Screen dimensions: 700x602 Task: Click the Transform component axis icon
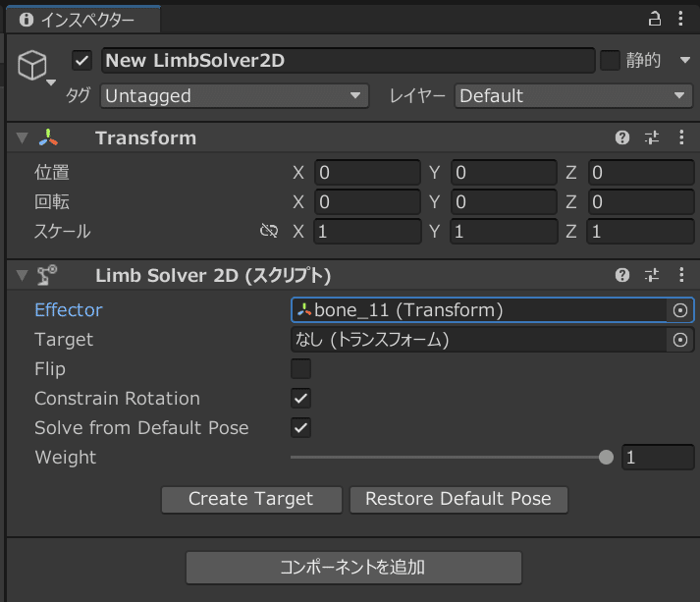[48, 138]
